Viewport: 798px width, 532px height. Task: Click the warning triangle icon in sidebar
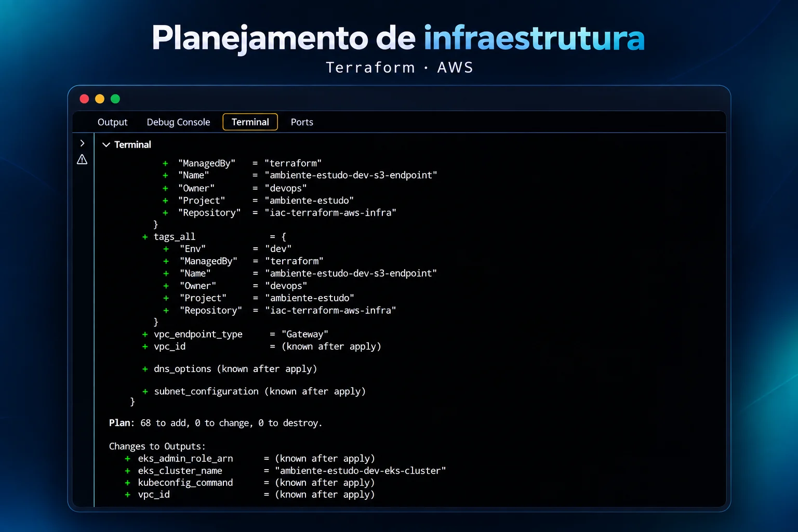[82, 159]
